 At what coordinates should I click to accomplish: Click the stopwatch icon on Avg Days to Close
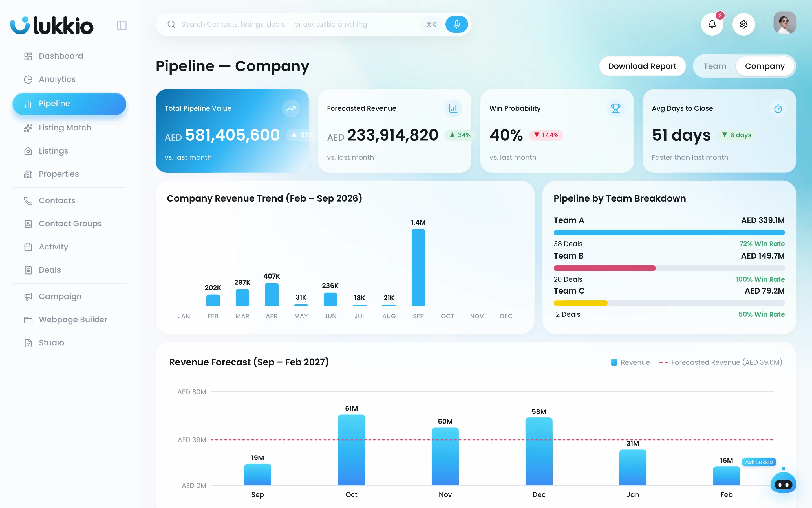[x=778, y=108]
